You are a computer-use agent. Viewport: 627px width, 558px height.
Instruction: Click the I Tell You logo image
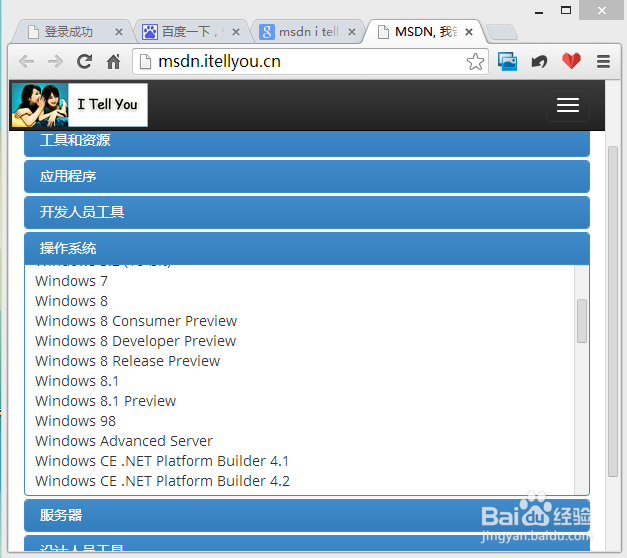(80, 105)
